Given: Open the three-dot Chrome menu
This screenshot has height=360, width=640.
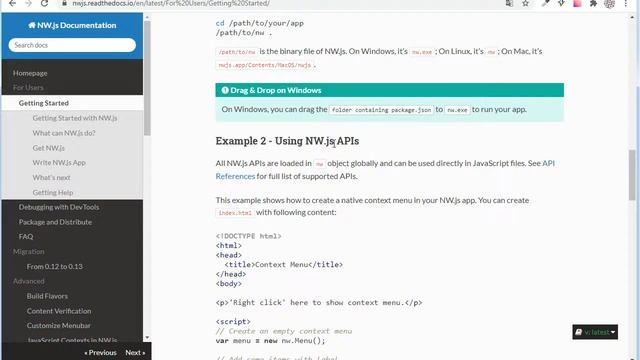Looking at the screenshot, I should [x=626, y=3].
